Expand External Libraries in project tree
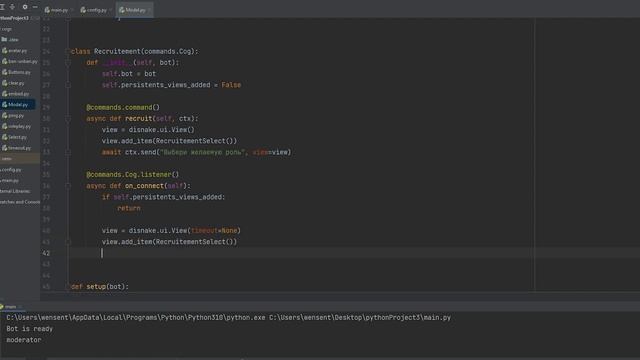Screen dimensions: 640x360 [x=15, y=191]
